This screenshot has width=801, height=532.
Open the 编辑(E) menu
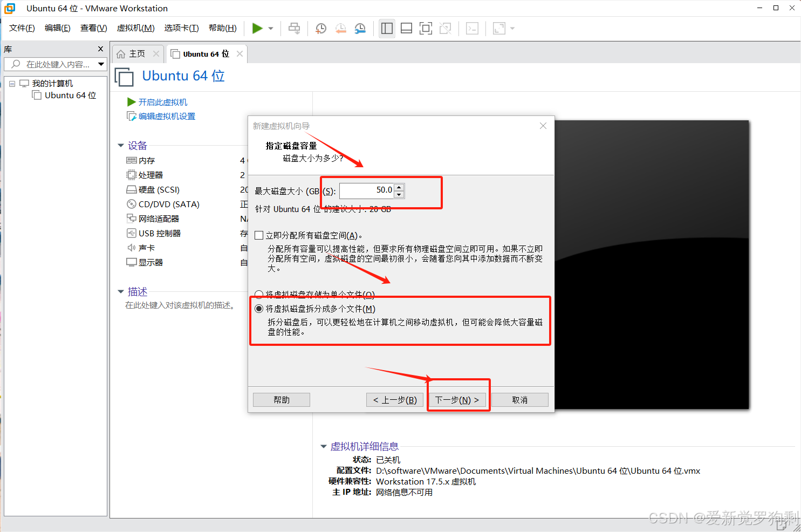pos(58,28)
